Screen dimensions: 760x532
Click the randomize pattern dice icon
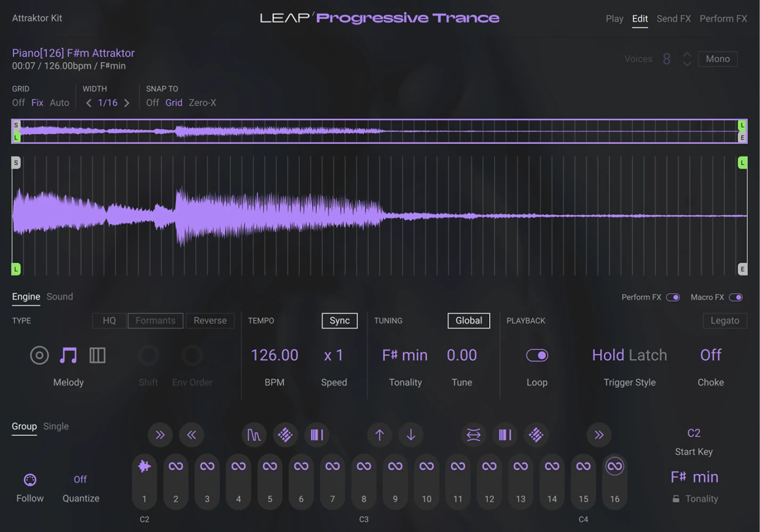285,435
